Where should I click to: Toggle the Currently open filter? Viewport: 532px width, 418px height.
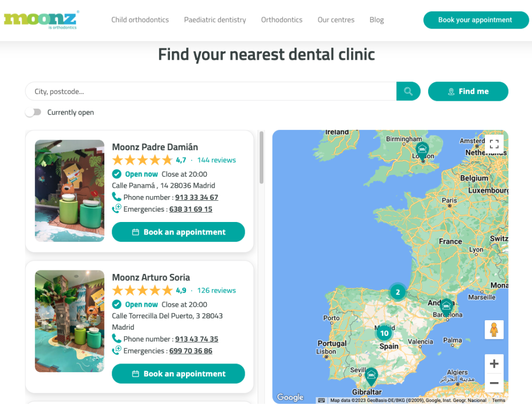coord(33,112)
